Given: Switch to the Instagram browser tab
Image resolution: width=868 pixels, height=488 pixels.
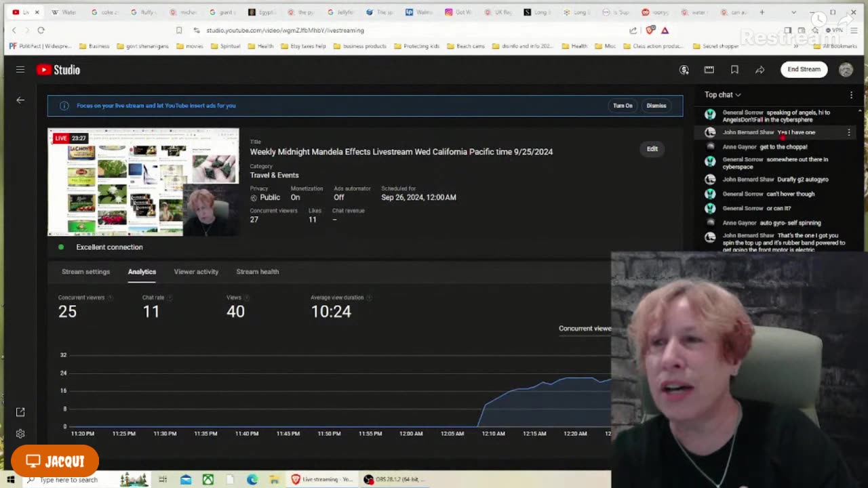Looking at the screenshot, I should [x=458, y=12].
